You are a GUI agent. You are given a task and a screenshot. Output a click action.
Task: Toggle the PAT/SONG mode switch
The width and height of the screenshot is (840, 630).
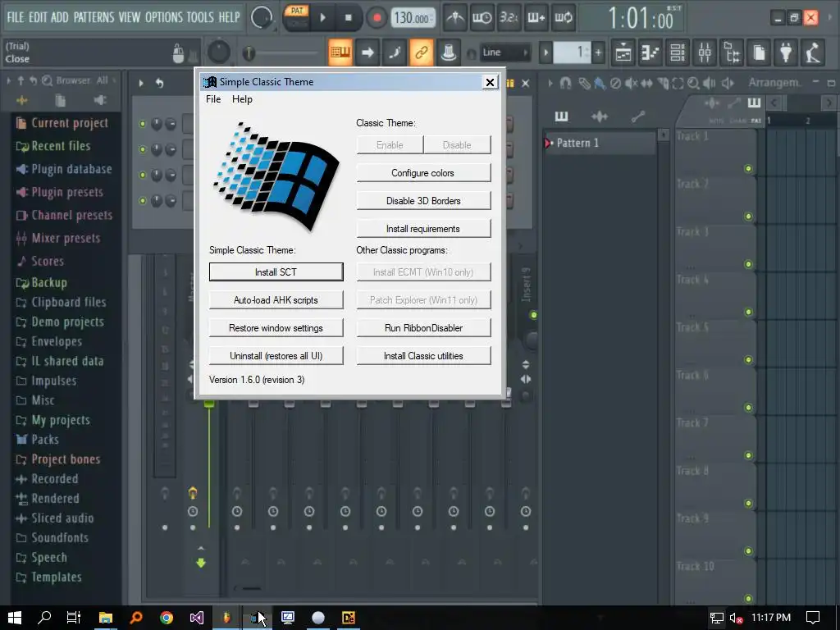pyautogui.click(x=296, y=18)
